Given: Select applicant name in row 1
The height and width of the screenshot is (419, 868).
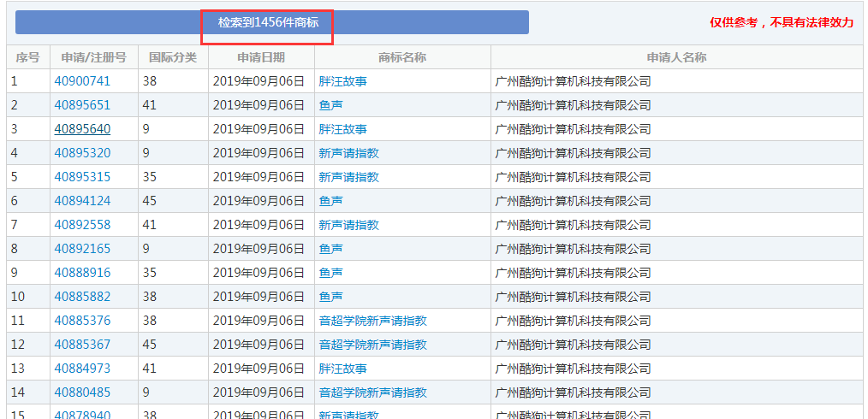Looking at the screenshot, I should click(x=573, y=81).
